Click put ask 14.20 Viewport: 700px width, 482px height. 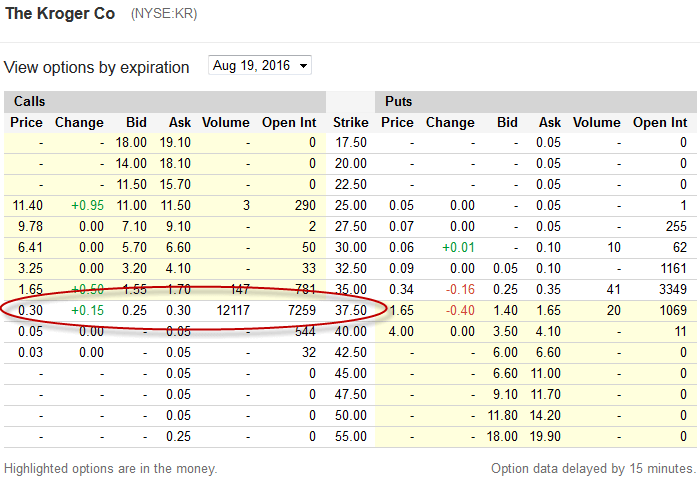pyautogui.click(x=545, y=415)
